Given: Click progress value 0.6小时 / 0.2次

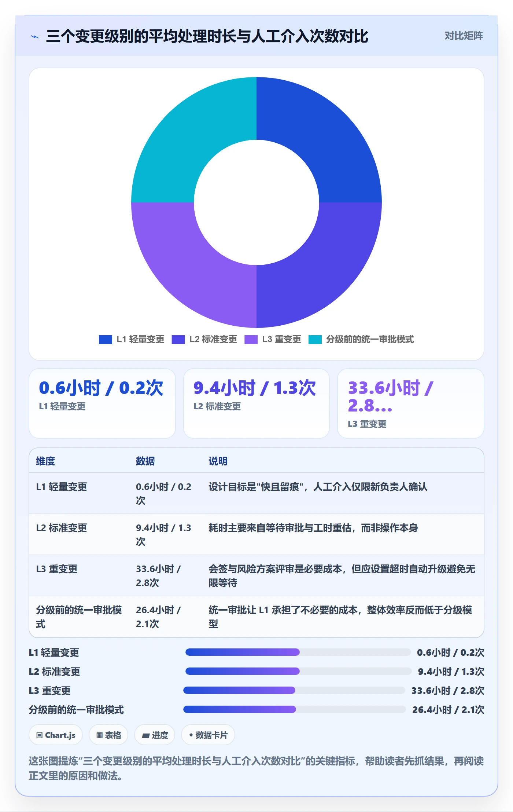Looking at the screenshot, I should pos(451,652).
